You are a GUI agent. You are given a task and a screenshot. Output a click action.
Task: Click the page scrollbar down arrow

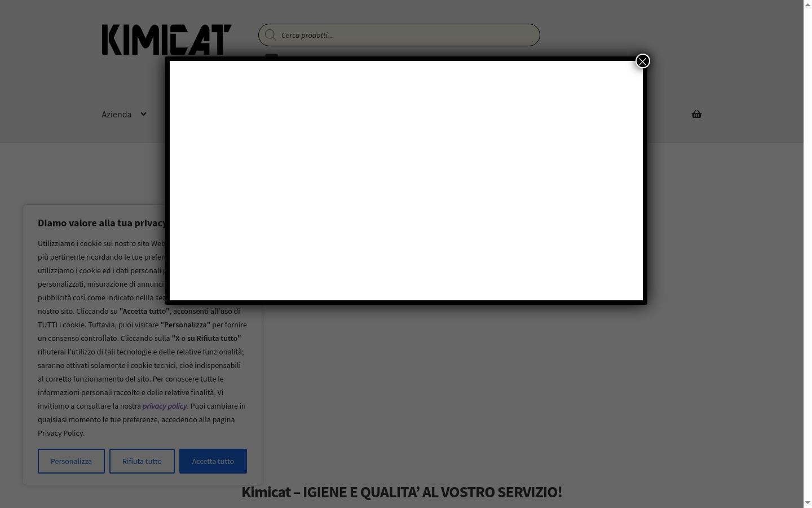coord(807,503)
